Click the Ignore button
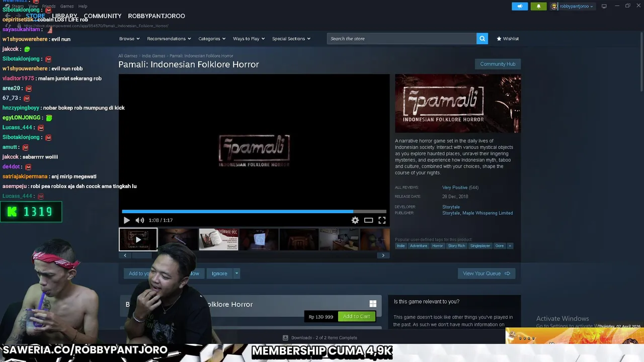 pyautogui.click(x=219, y=274)
